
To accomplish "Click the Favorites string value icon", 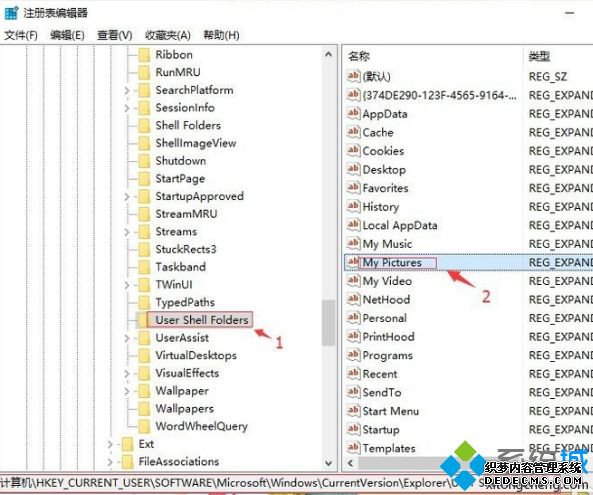I will 353,188.
